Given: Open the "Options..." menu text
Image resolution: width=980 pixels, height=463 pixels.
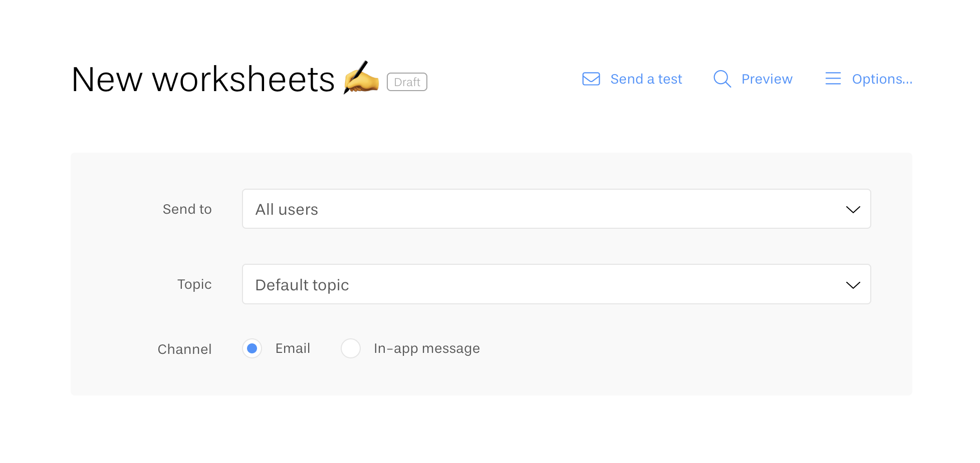Looking at the screenshot, I should [x=882, y=79].
